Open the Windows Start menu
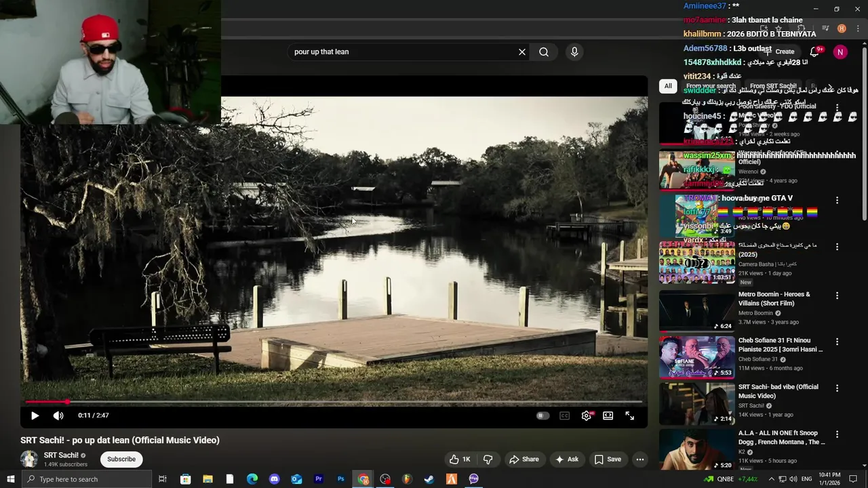 [11, 479]
